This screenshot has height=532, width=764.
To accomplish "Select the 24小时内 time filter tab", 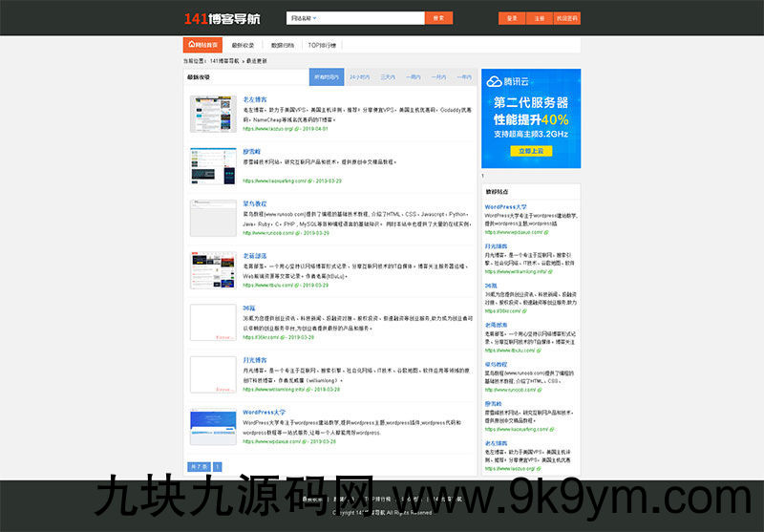I will [x=359, y=76].
